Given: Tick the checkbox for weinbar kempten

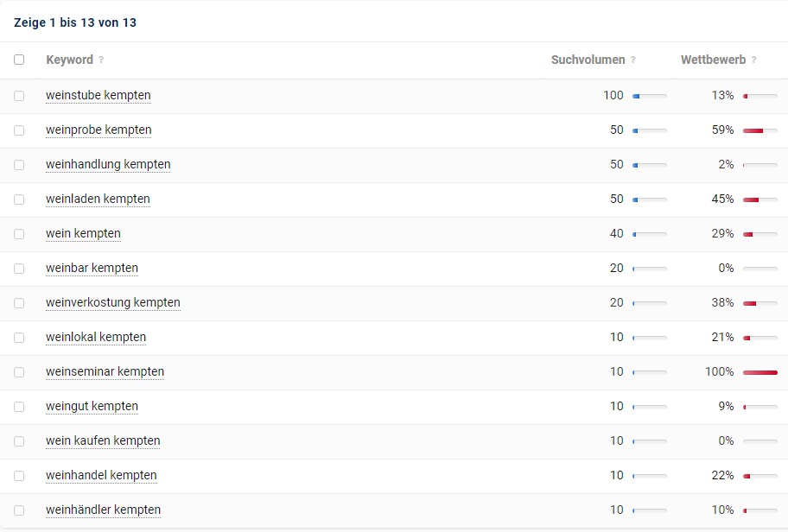Looking at the screenshot, I should (x=19, y=269).
